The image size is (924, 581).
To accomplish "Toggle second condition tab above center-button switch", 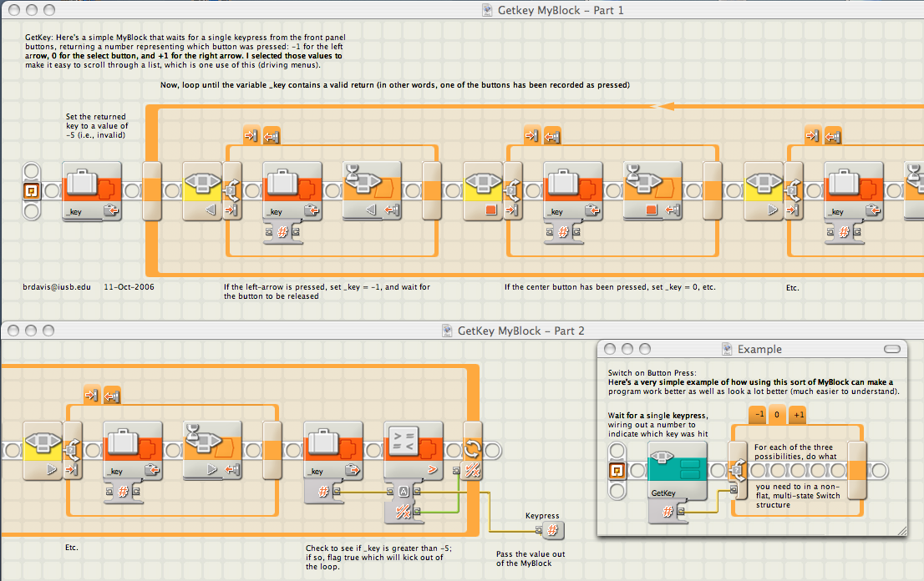I will pyautogui.click(x=552, y=136).
